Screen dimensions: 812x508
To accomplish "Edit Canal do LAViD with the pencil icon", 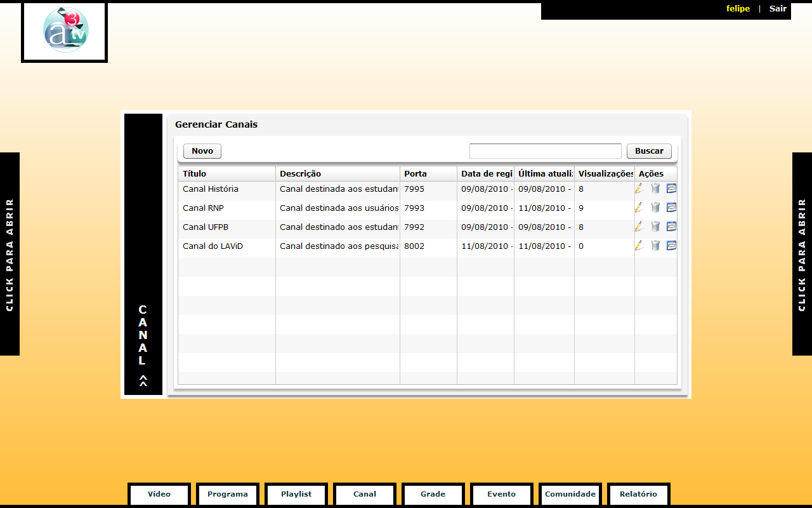I will point(639,246).
